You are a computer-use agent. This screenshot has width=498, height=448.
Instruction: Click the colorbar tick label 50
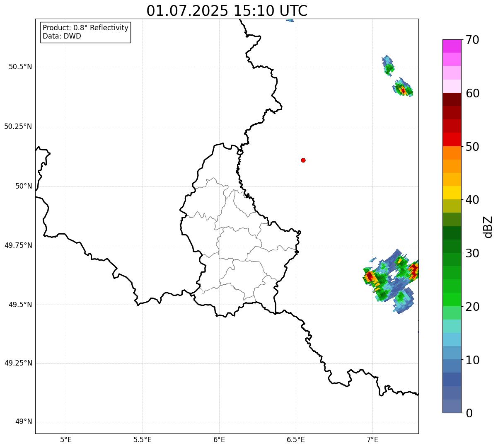[x=472, y=147]
